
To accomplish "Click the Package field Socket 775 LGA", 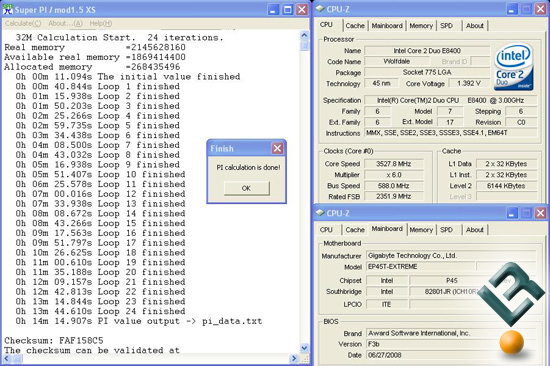I will pos(427,72).
